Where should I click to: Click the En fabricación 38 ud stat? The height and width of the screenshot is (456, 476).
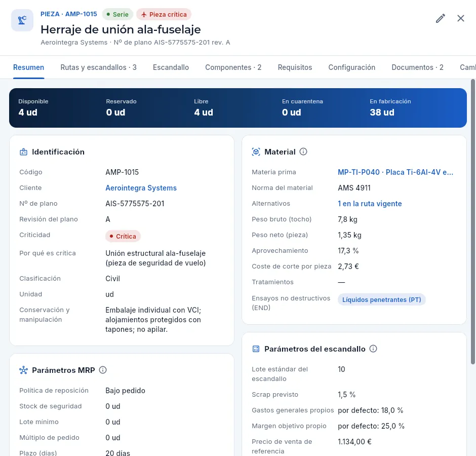(x=390, y=108)
